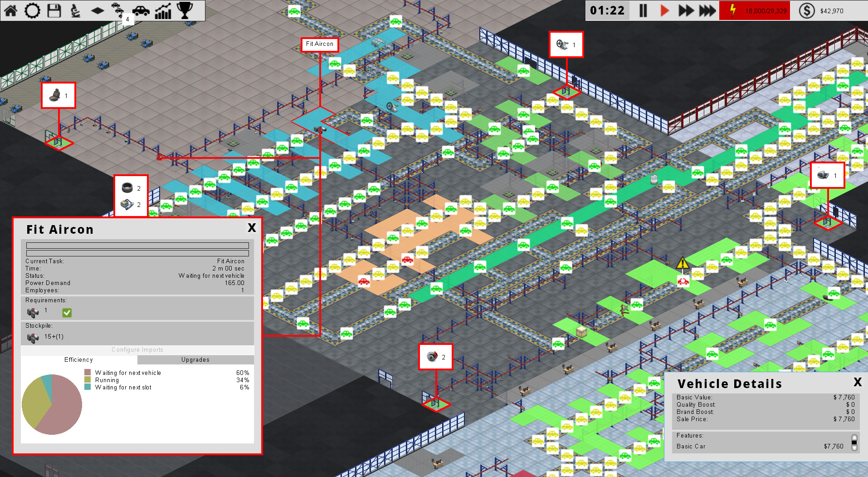Select the Efficiency tab

[x=78, y=359]
